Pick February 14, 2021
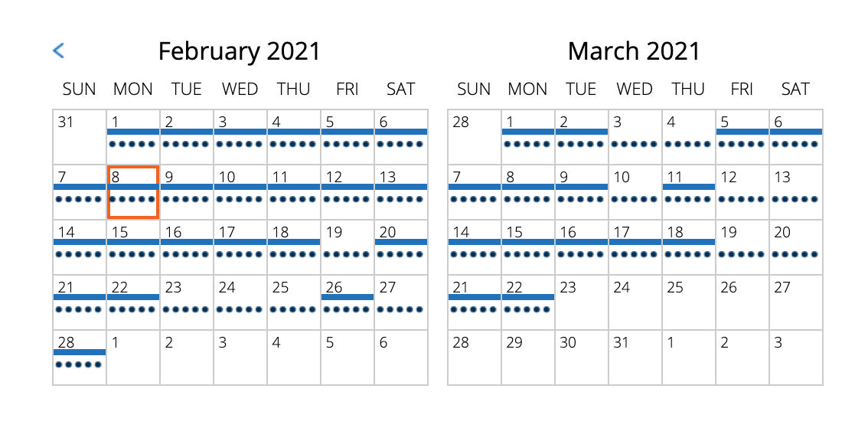868x441 pixels. click(x=80, y=247)
